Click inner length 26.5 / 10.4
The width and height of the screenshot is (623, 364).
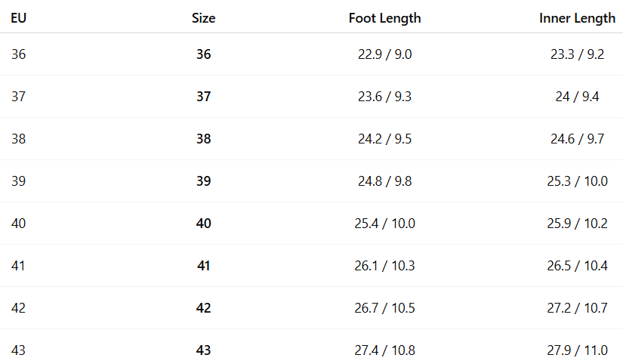point(577,266)
